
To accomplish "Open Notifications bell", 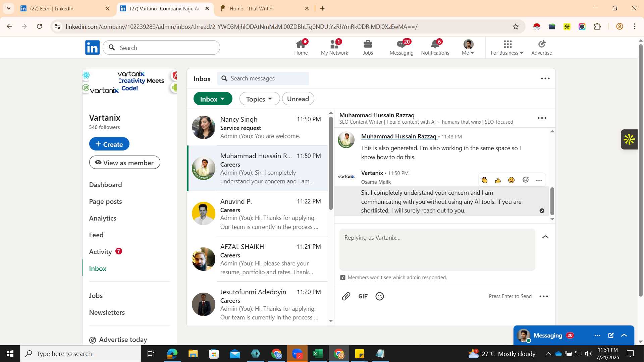I will point(435,47).
